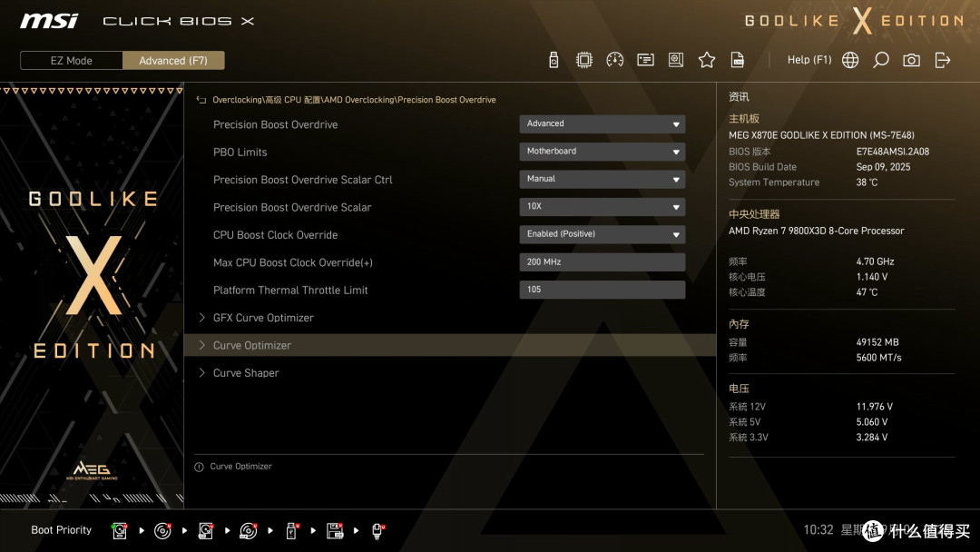Click the AMD Ryzen 7 9800X3D processor name
The height and width of the screenshot is (552, 980).
[x=817, y=231]
